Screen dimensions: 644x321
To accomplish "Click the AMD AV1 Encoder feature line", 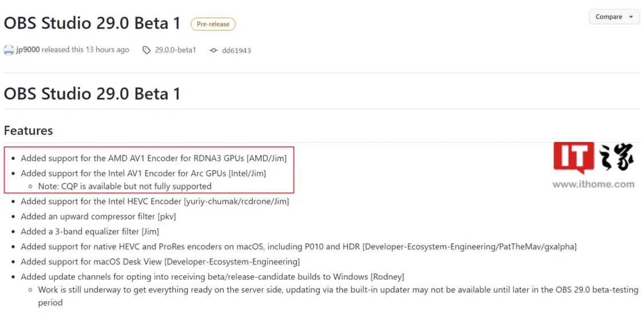I will tap(153, 158).
